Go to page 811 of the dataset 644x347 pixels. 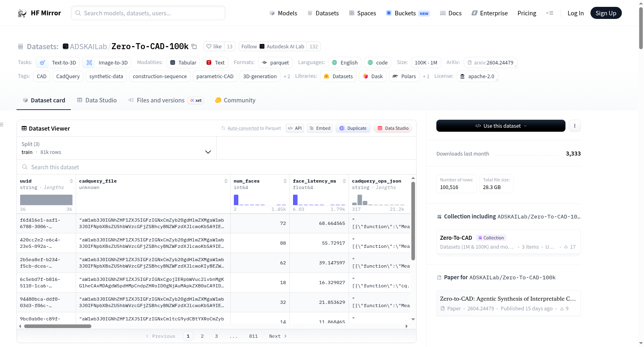pyautogui.click(x=253, y=336)
